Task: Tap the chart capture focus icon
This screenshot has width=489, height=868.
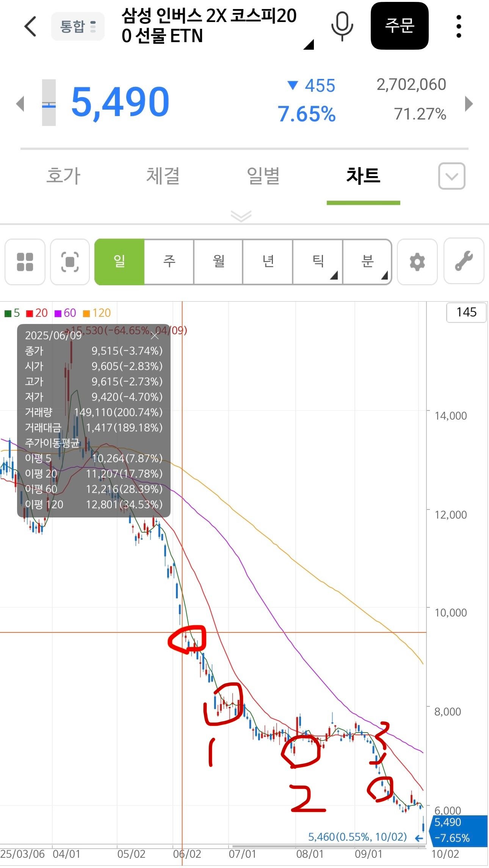Action: [70, 262]
